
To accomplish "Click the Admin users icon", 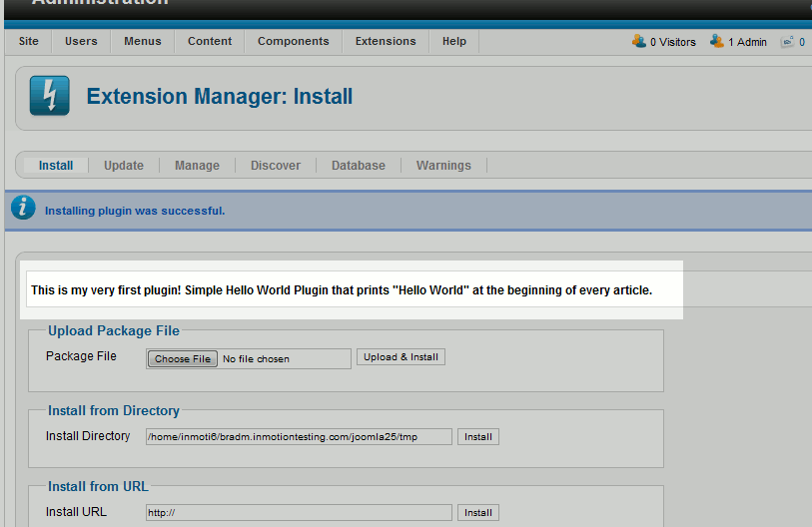I will [x=717, y=41].
